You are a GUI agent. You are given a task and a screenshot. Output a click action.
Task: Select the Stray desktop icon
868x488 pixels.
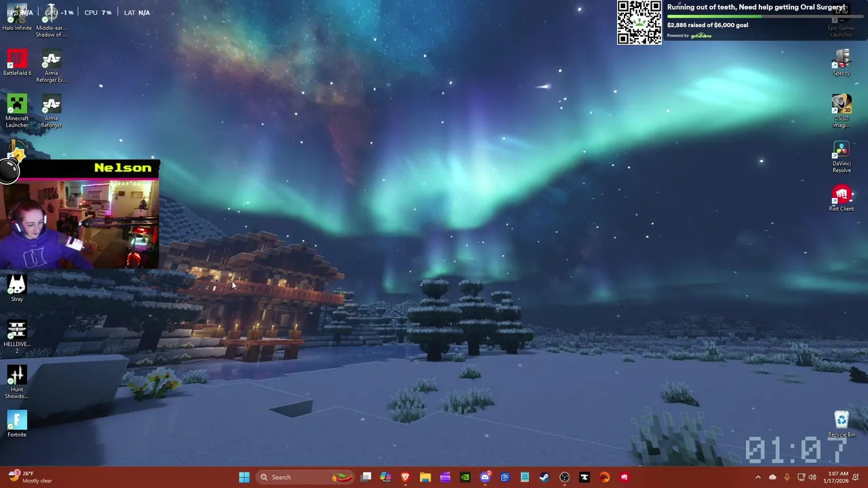(17, 288)
